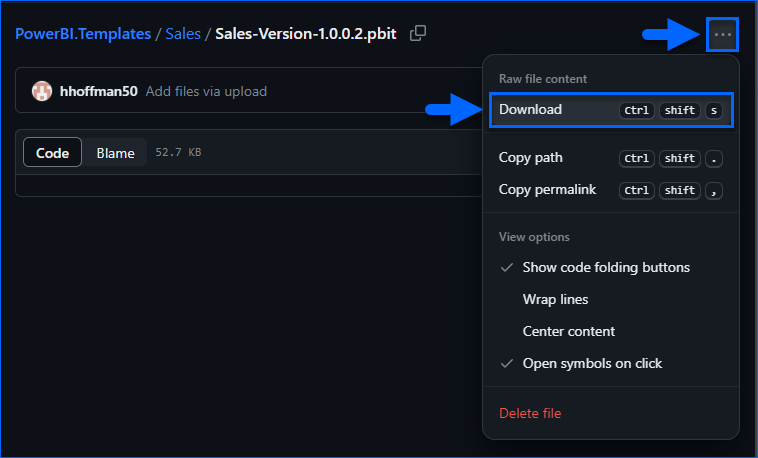
Task: Disable Open symbols on click
Action: 592,363
